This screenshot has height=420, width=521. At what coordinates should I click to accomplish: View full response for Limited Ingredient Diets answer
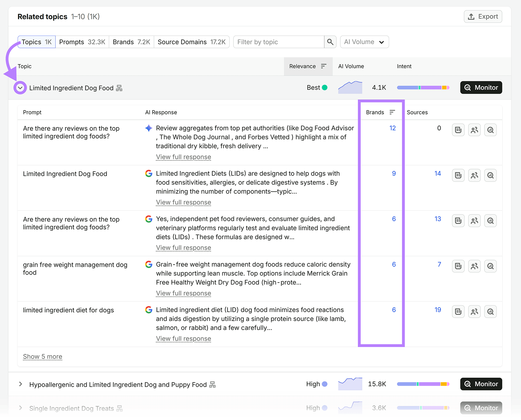pos(183,202)
